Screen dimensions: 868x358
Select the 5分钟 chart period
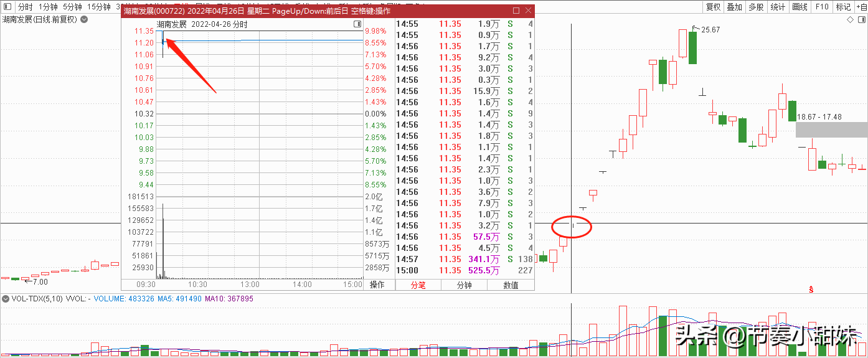(72, 7)
